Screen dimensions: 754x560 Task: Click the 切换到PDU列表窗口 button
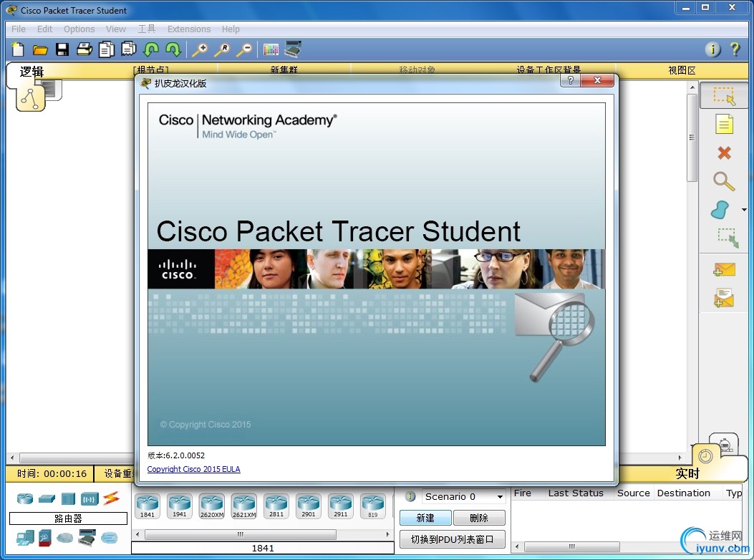click(452, 539)
